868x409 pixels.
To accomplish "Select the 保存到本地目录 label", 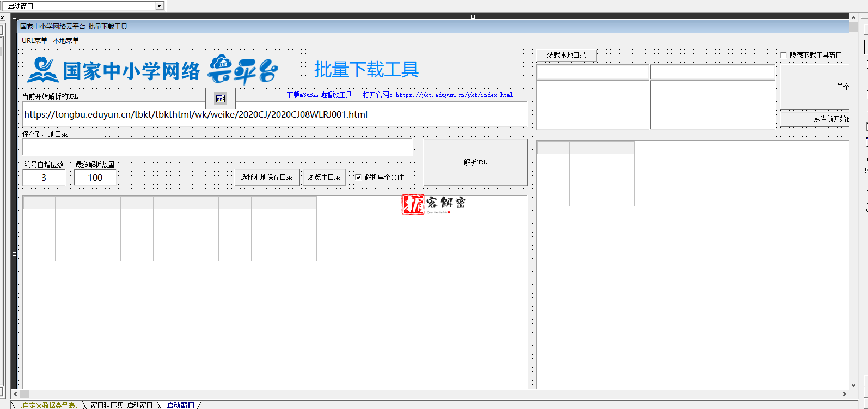I will [x=45, y=134].
